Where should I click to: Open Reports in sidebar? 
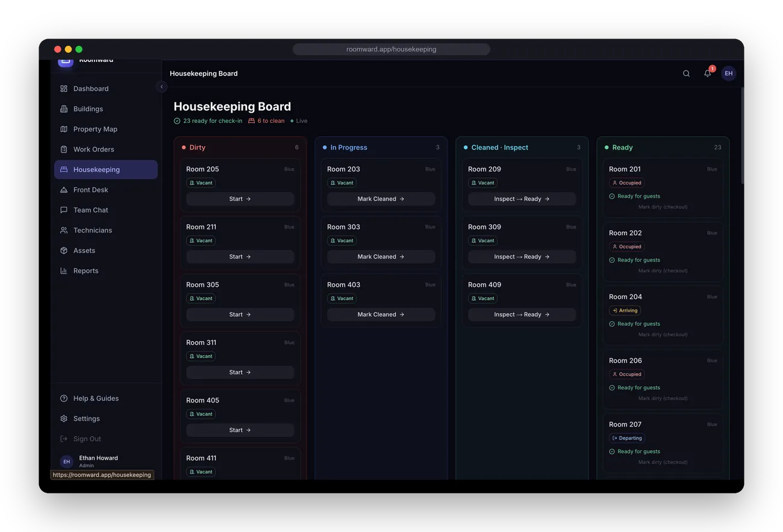click(x=106, y=271)
